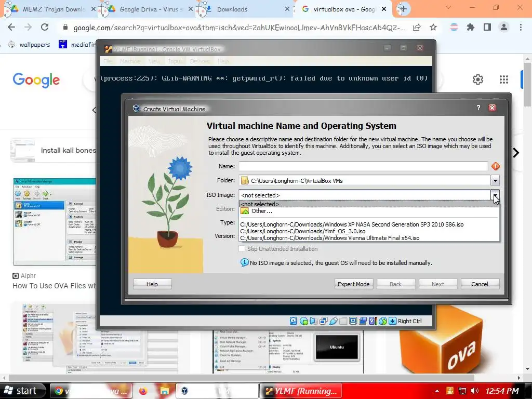Click the next arrow on suggestion chips
The image size is (532, 399).
pos(516,153)
